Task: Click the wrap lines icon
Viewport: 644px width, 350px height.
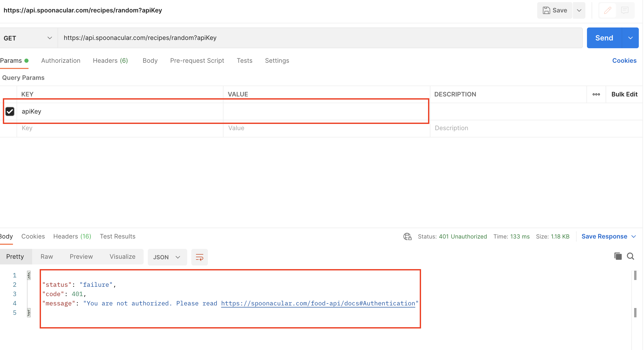Action: pyautogui.click(x=199, y=257)
